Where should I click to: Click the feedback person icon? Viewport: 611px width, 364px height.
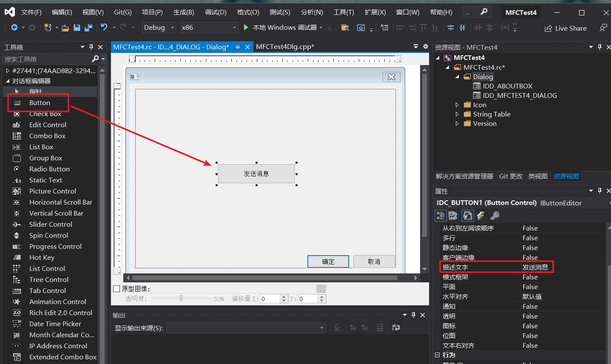click(x=603, y=28)
